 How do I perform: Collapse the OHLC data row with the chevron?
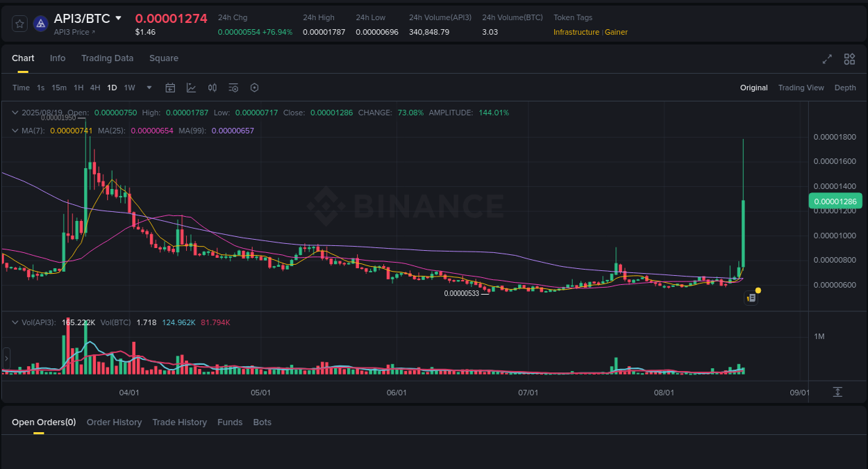pyautogui.click(x=15, y=112)
